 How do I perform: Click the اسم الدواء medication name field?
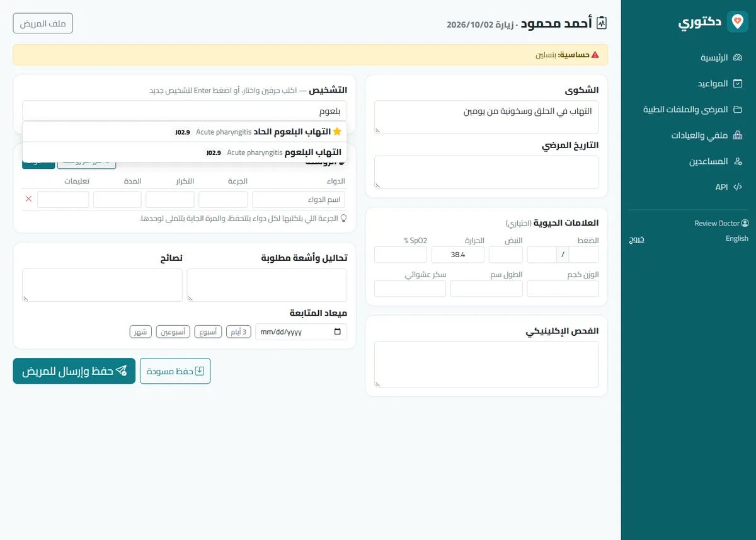pos(299,200)
